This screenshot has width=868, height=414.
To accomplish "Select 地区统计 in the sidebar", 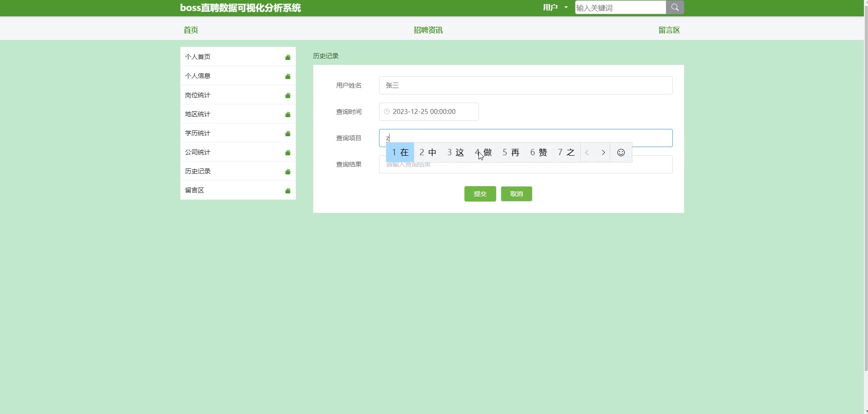I will coord(238,114).
